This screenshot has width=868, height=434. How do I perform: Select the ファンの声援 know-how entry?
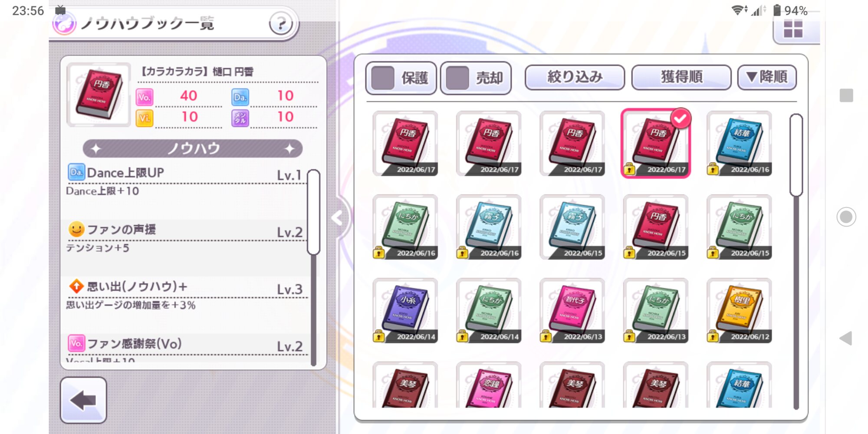(x=185, y=239)
